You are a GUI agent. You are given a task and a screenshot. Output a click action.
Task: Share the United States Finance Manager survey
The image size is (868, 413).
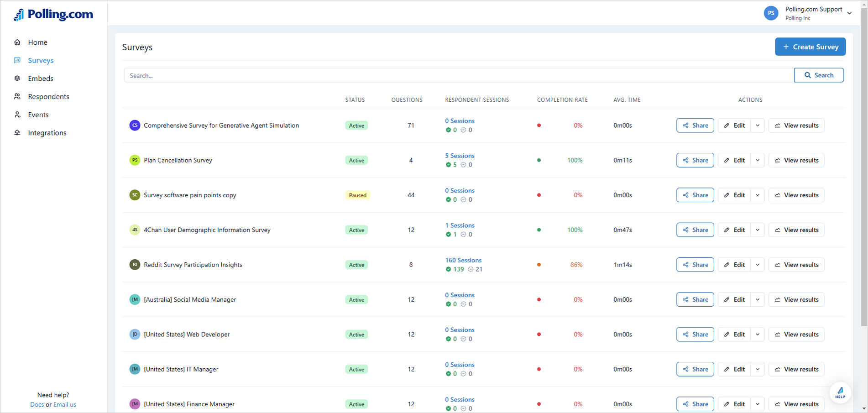(x=695, y=404)
